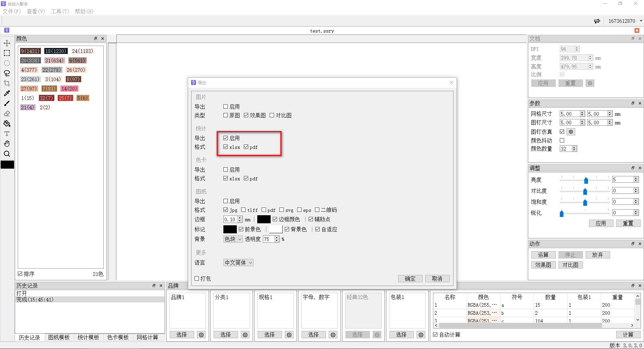Viewport: 644px width, 349px height.
Task: Click the announcement megaphone icon
Action: (x=597, y=21)
